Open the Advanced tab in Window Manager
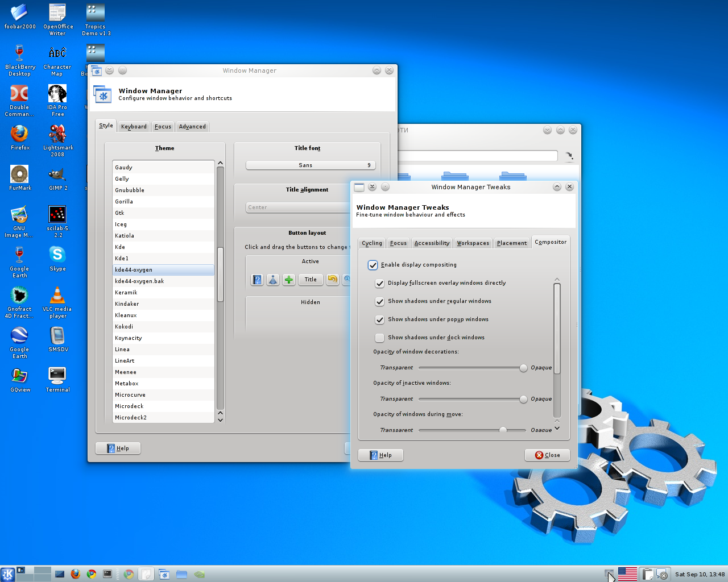The height and width of the screenshot is (582, 728). point(192,126)
